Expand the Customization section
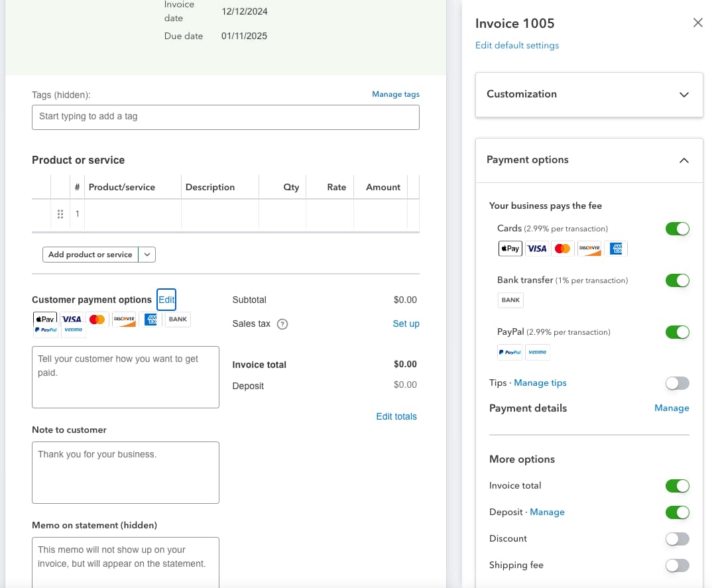The height and width of the screenshot is (588, 712). [x=684, y=94]
